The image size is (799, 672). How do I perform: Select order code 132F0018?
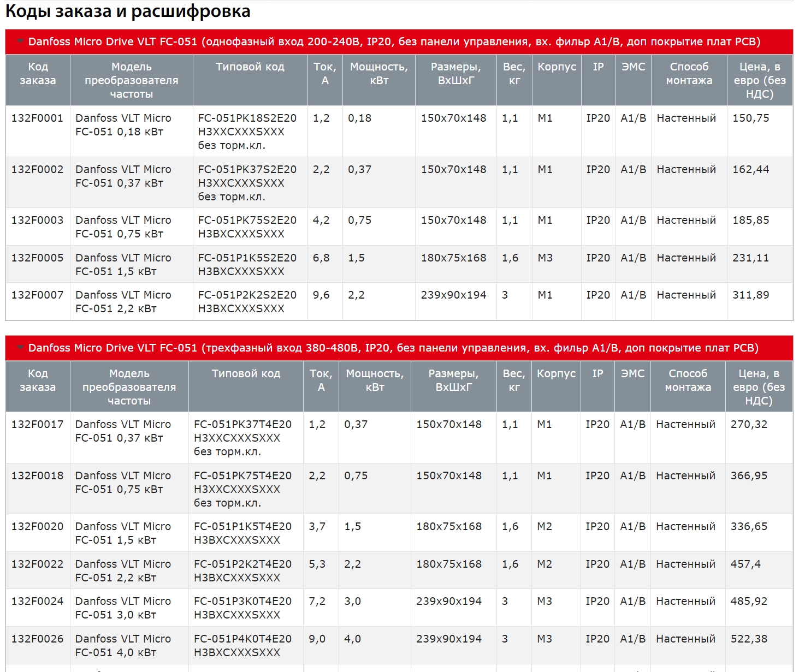[x=37, y=475]
